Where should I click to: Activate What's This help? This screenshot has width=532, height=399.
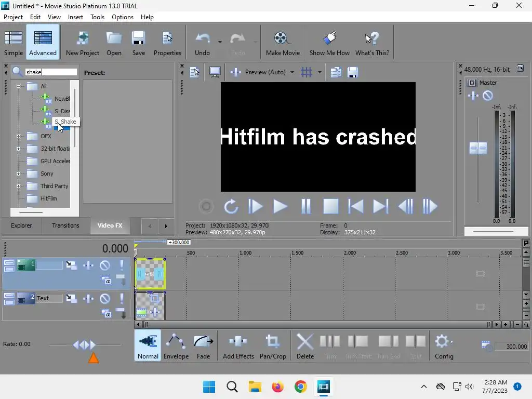(372, 43)
